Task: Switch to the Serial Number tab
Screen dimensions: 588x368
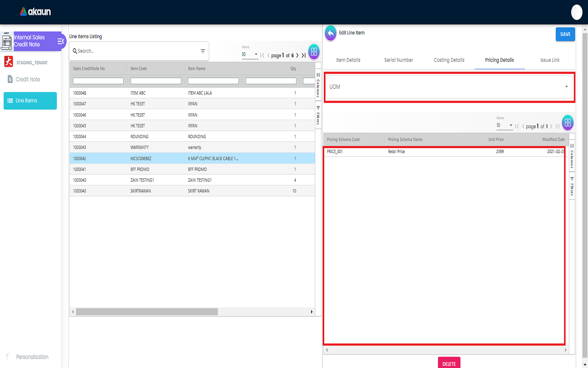Action: pyautogui.click(x=399, y=60)
